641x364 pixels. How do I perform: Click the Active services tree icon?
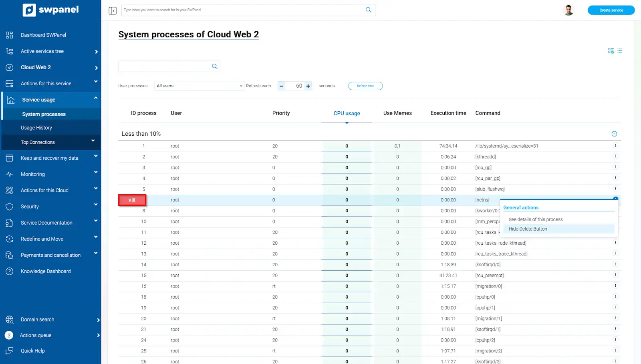click(x=10, y=51)
